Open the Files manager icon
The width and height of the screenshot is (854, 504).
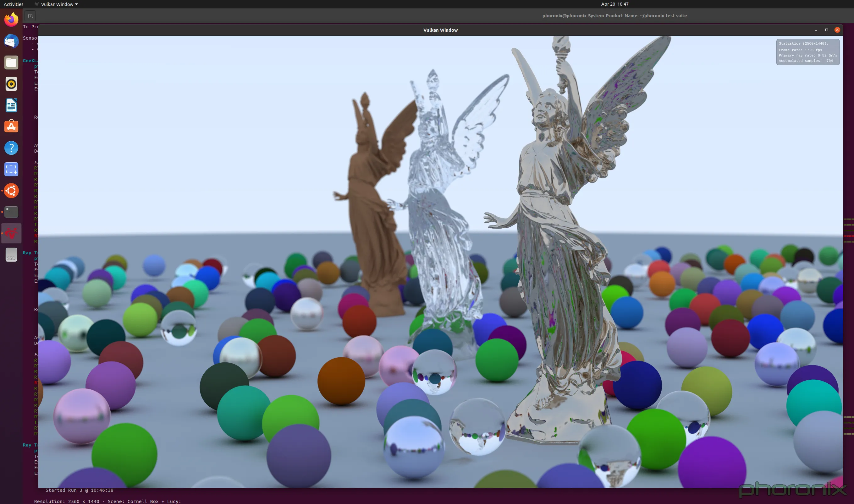[x=11, y=62]
